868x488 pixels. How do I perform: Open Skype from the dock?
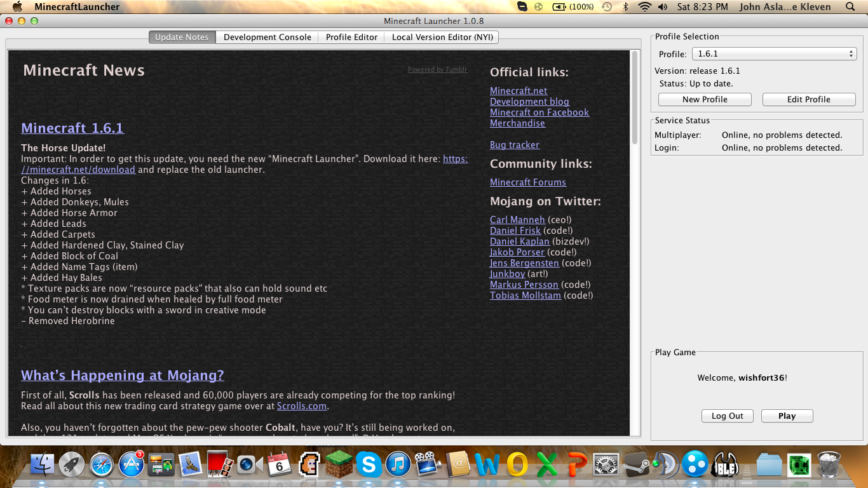click(x=369, y=464)
